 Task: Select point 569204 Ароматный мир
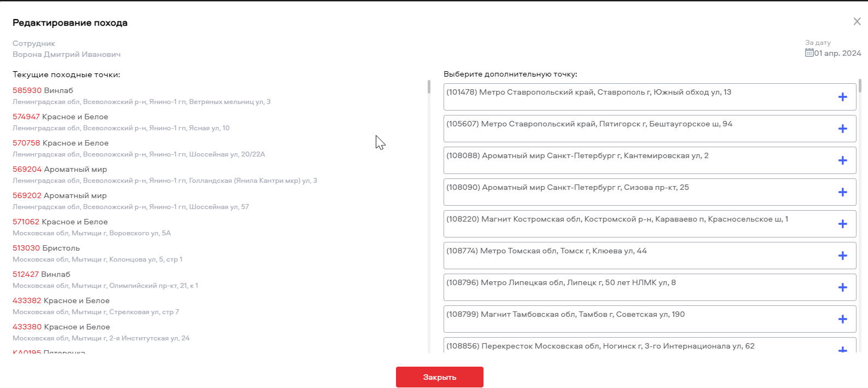[x=60, y=169]
